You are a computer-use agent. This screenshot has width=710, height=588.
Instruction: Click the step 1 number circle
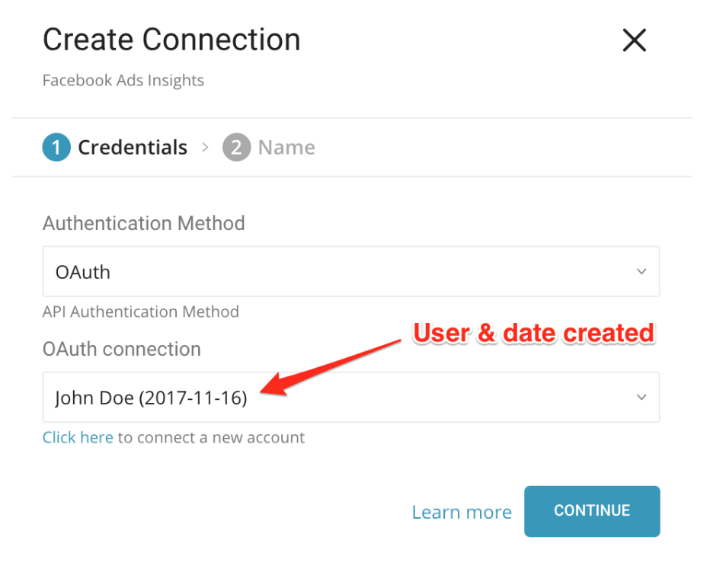56,148
